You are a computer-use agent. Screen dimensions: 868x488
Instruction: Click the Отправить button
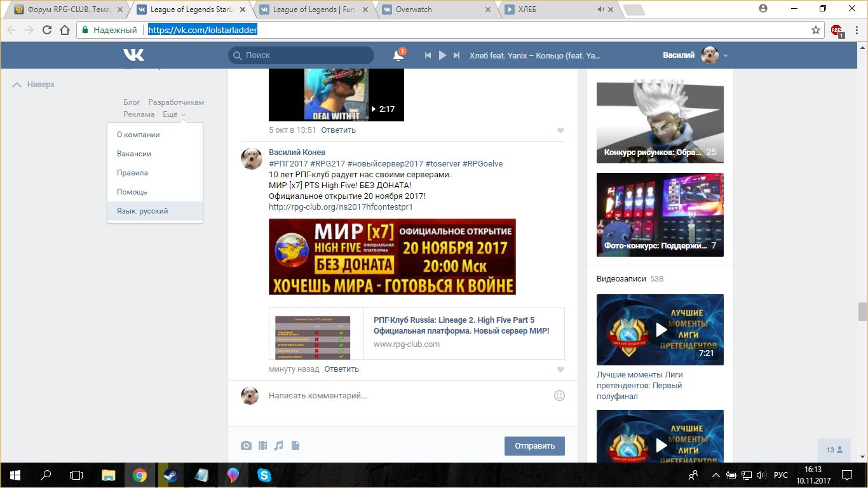(534, 445)
